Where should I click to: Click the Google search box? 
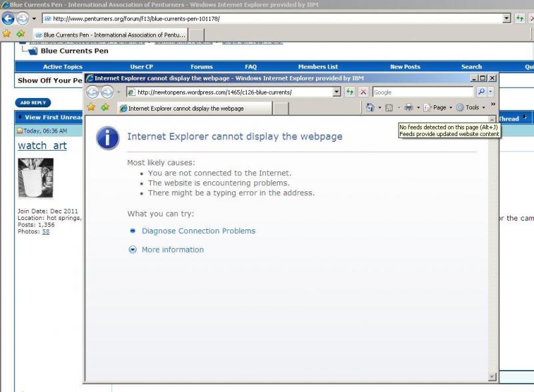(423, 92)
